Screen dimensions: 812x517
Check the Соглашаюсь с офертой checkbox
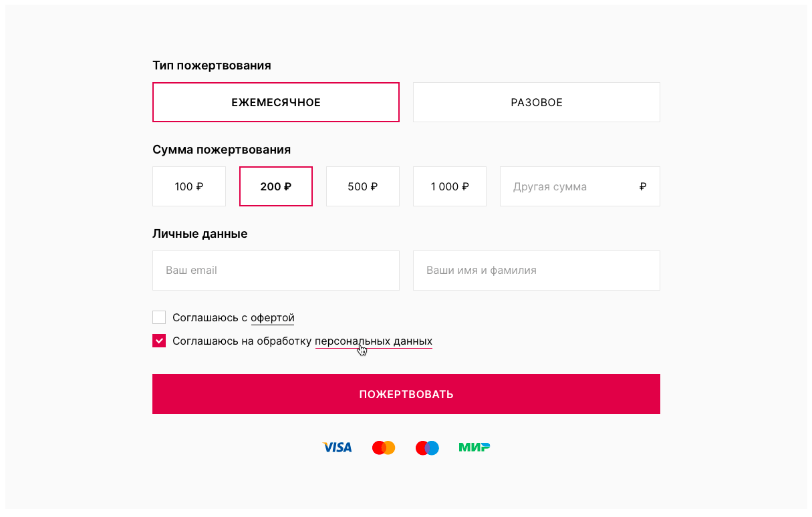point(159,317)
